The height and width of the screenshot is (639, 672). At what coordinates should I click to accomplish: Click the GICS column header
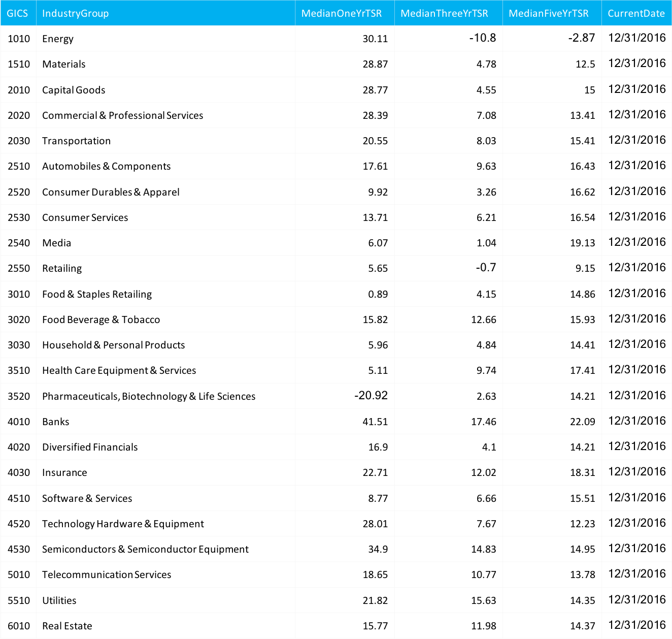18,13
